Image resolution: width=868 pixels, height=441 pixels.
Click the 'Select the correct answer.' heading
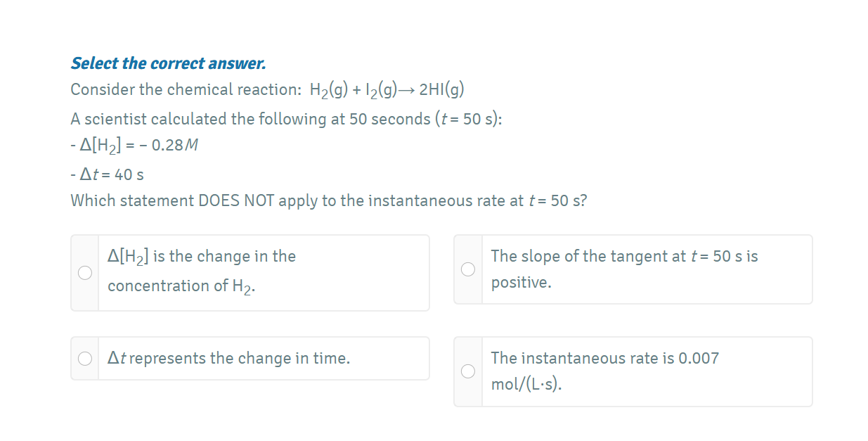pos(169,63)
